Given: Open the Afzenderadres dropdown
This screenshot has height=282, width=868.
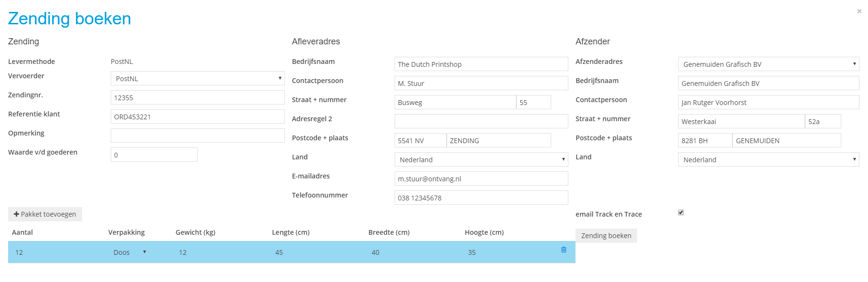Looking at the screenshot, I should tap(768, 64).
